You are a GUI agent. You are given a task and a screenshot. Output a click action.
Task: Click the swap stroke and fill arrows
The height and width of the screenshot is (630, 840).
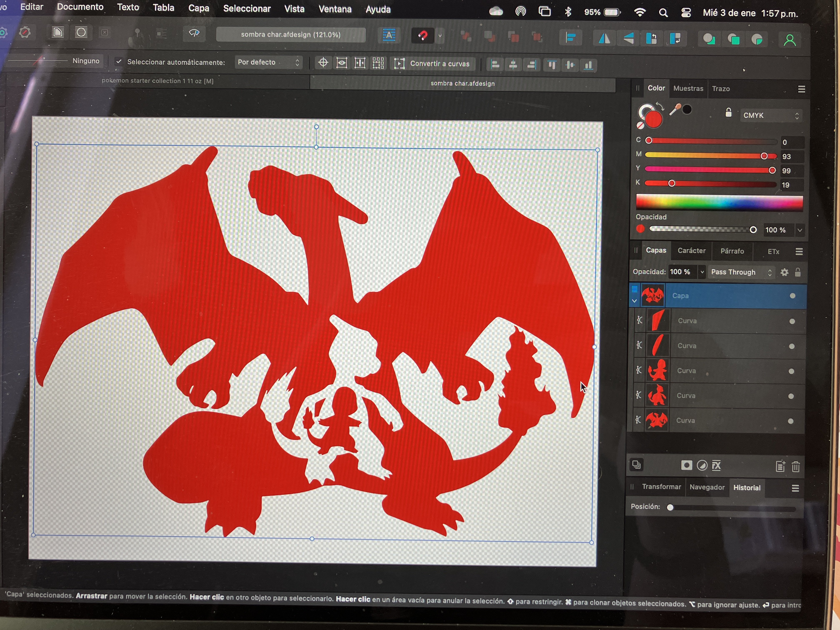[x=660, y=107]
